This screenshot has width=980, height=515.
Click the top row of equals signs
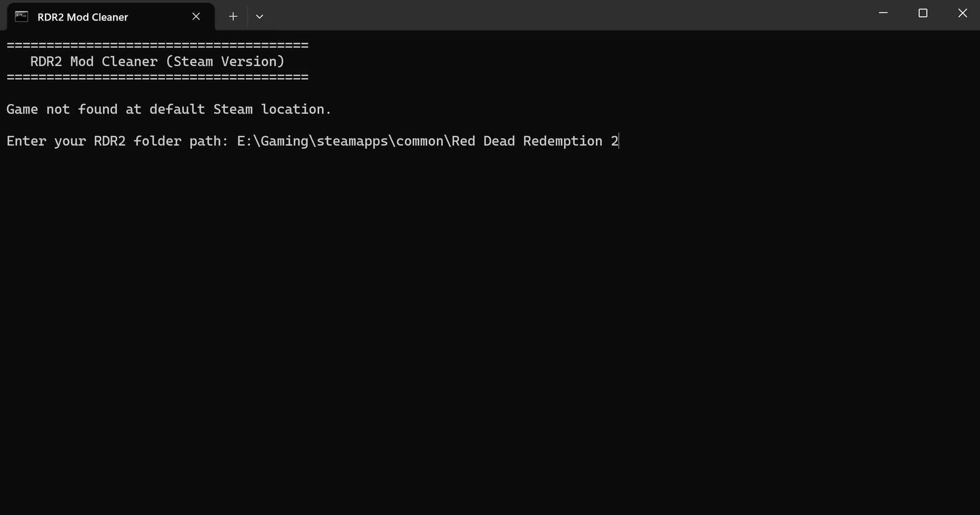(x=158, y=45)
